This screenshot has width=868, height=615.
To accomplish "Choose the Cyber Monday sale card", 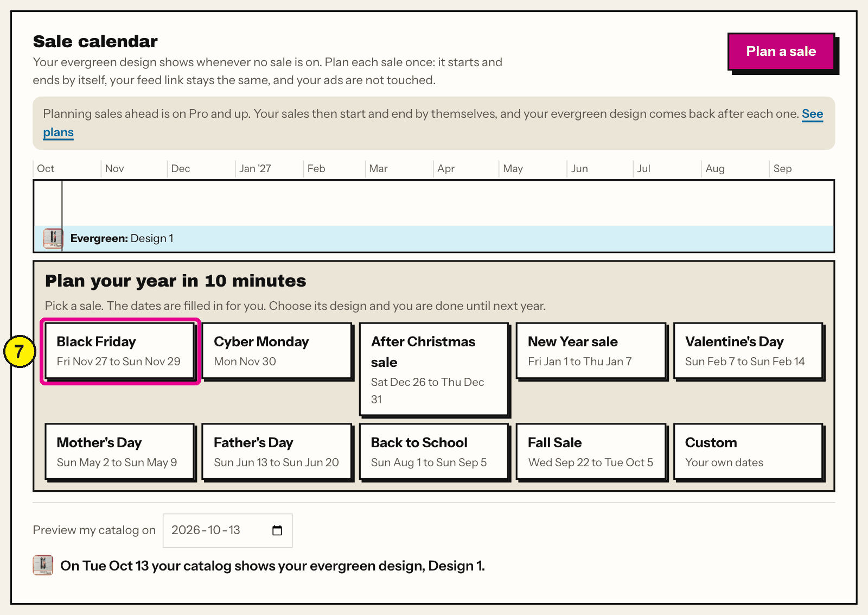I will pyautogui.click(x=277, y=351).
